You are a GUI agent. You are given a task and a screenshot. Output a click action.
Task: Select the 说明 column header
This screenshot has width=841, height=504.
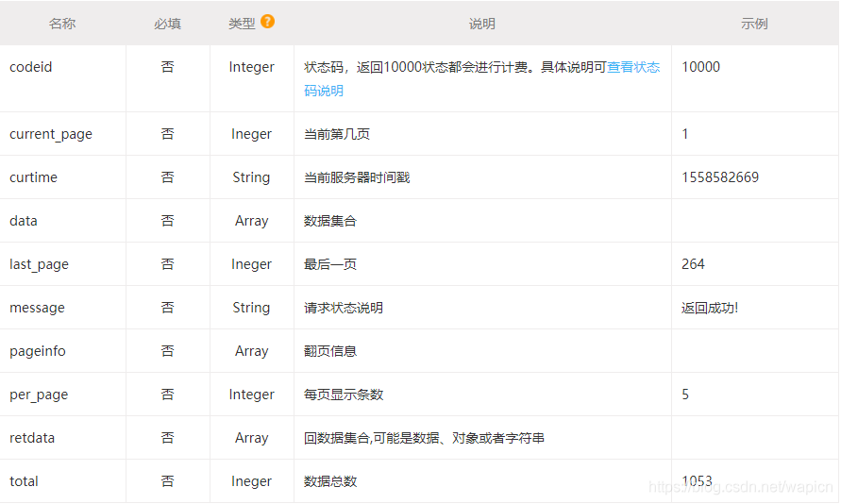pos(482,24)
